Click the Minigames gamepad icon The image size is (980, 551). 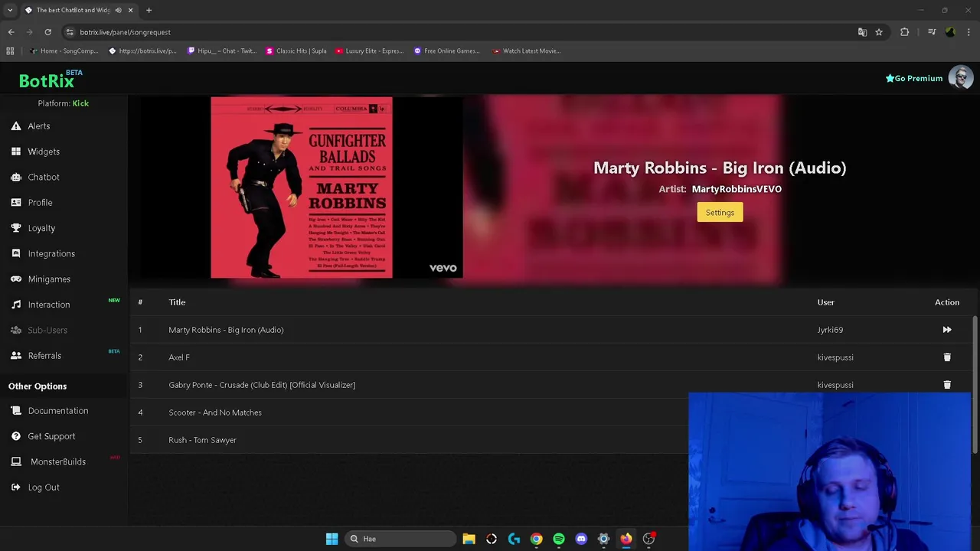(16, 279)
